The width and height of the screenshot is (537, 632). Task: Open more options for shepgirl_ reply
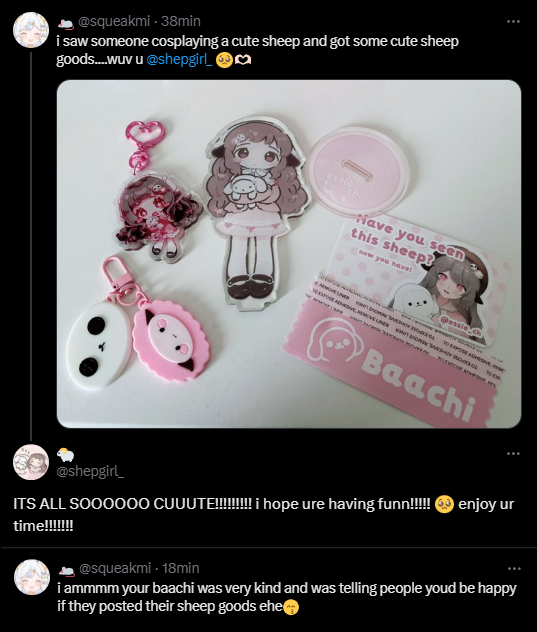513,453
